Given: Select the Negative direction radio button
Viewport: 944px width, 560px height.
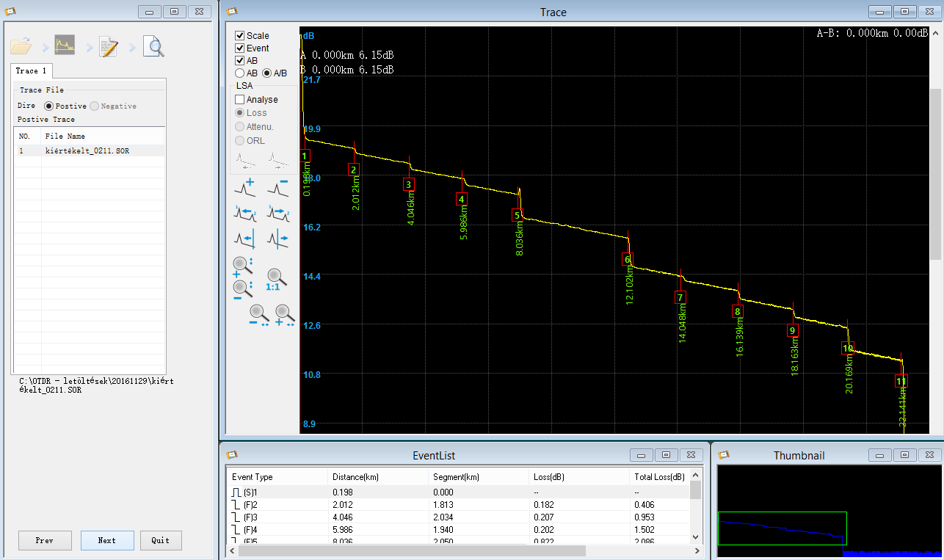Looking at the screenshot, I should (94, 106).
